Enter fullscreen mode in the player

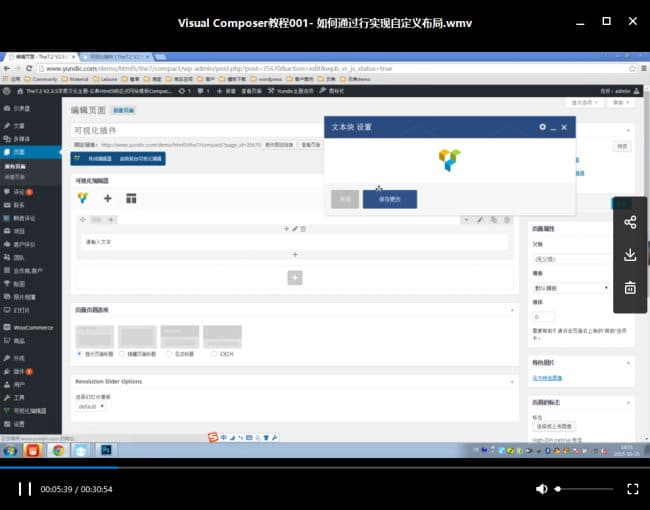point(633,489)
